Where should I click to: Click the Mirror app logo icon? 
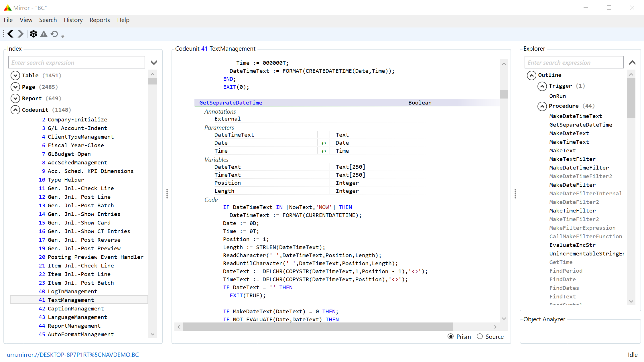(x=7, y=8)
